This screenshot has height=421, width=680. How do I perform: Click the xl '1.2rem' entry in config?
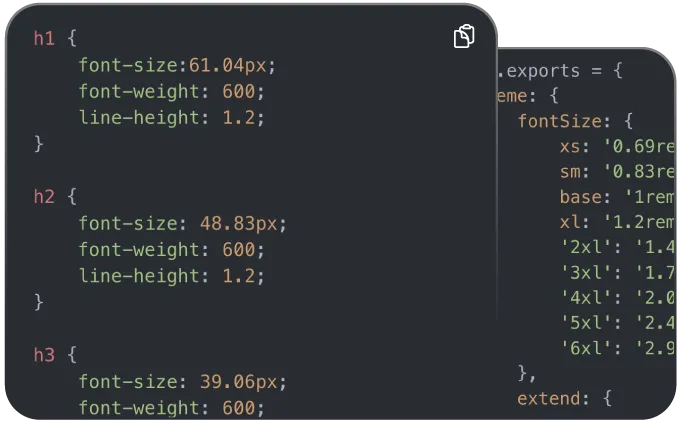pyautogui.click(x=617, y=222)
